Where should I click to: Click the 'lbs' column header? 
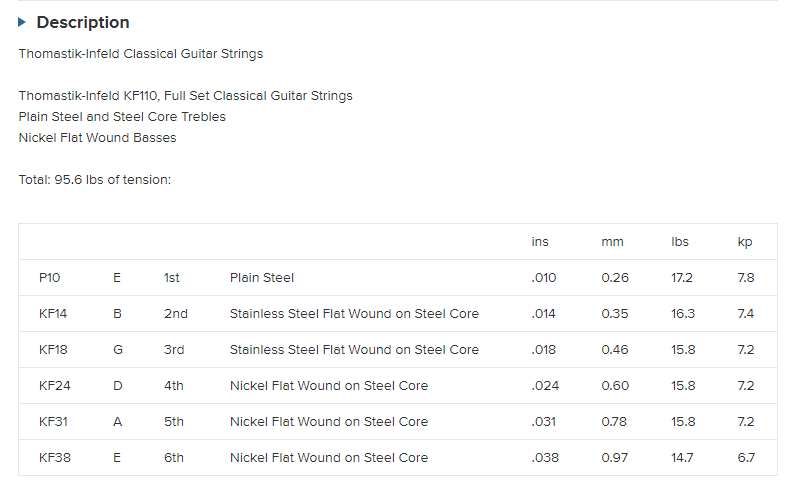680,242
